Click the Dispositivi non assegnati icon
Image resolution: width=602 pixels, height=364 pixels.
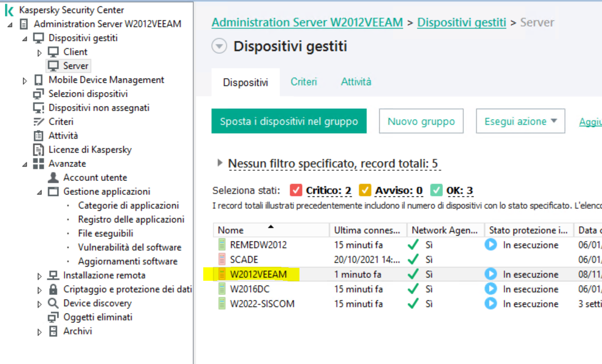38,108
